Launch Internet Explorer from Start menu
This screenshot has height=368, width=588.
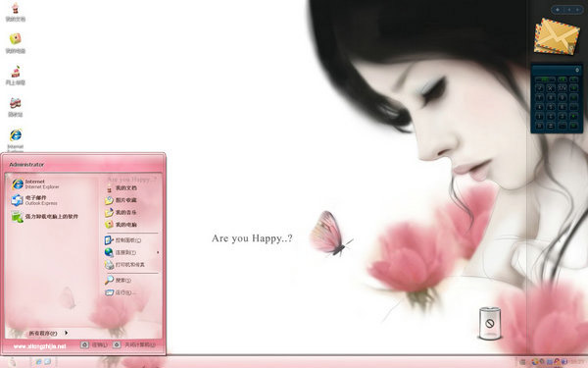click(35, 184)
